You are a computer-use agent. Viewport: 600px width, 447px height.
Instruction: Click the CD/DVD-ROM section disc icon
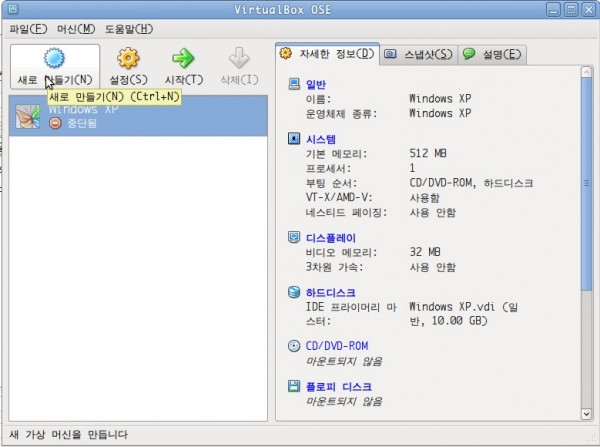point(294,346)
